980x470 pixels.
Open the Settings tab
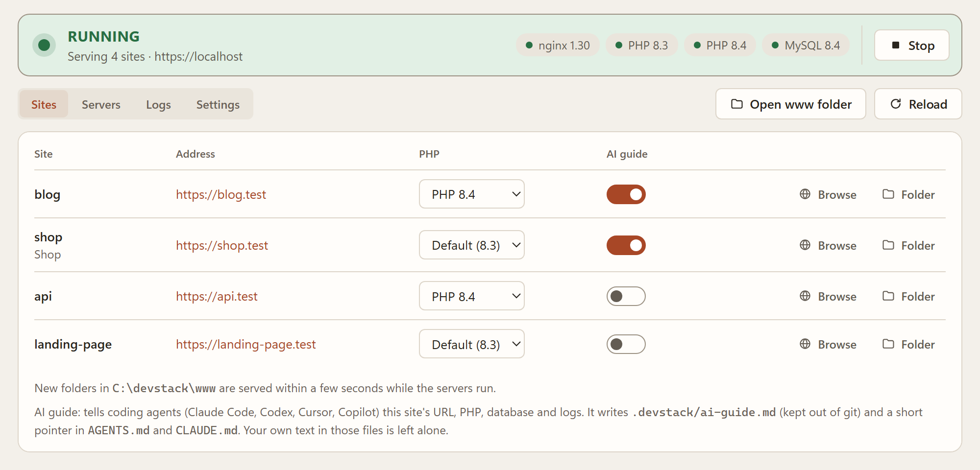218,104
